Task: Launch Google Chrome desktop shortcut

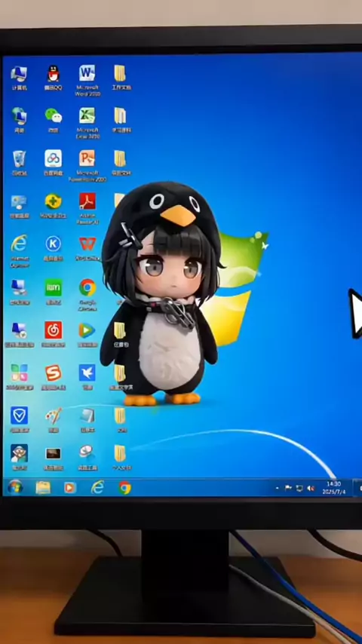Action: pyautogui.click(x=87, y=287)
